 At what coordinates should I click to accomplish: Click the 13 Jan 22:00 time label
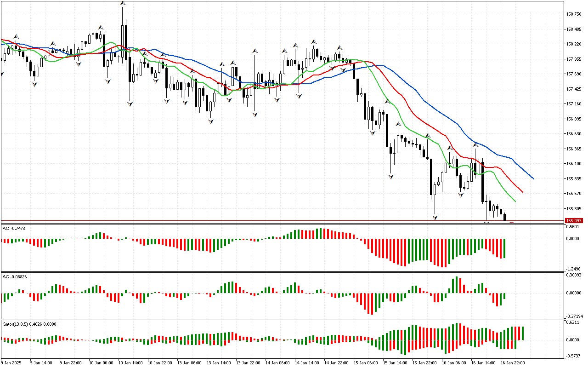[248, 362]
